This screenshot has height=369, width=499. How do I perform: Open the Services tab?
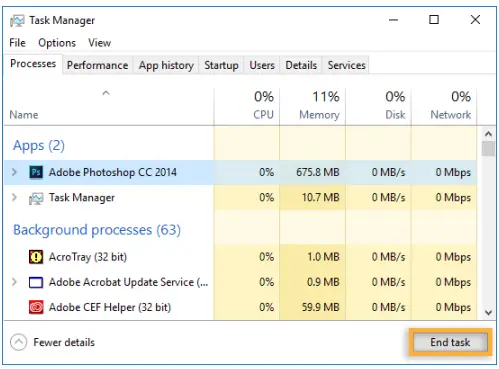coord(346,65)
